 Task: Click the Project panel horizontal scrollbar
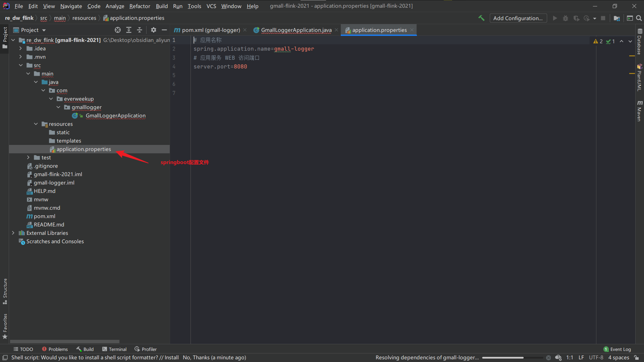[x=65, y=342]
